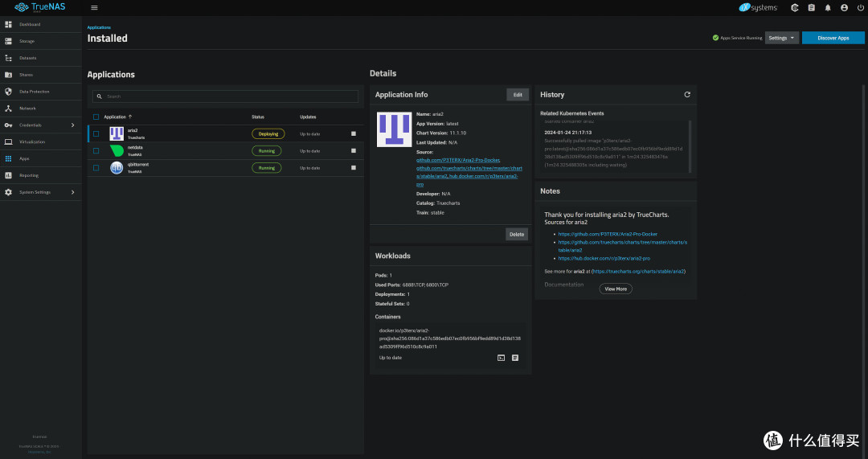Tick the checkbox for netdata
868x459 pixels.
pos(96,150)
